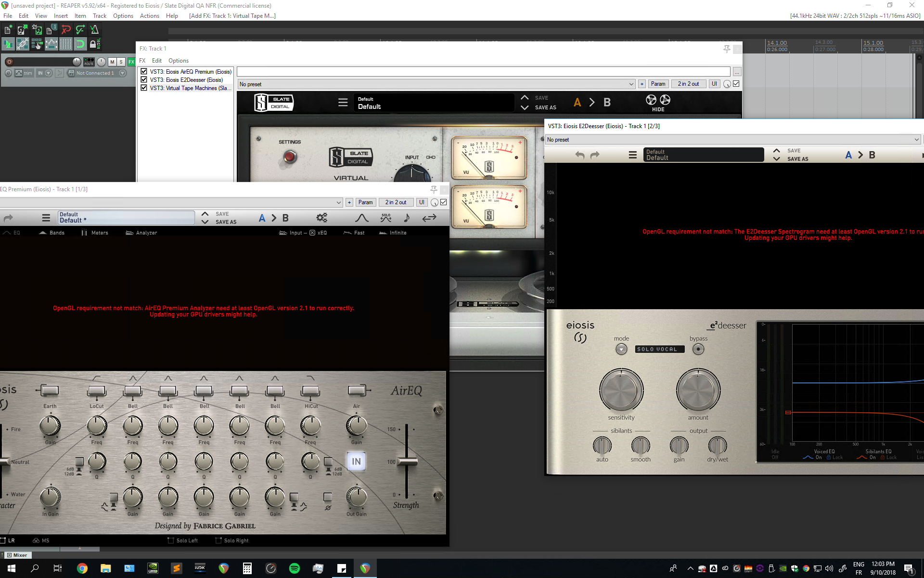The image size is (924, 578).
Task: Toggle auto-crossfade toolbar icon
Action: [x=8, y=44]
